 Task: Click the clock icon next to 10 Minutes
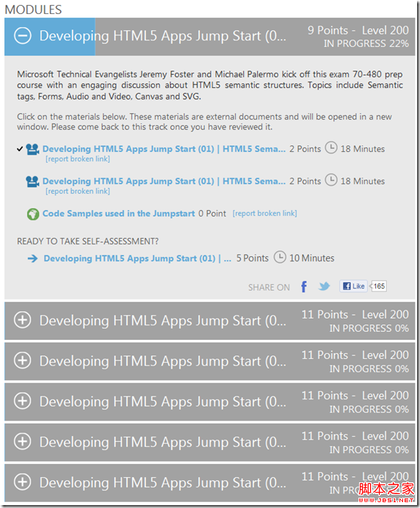point(280,257)
